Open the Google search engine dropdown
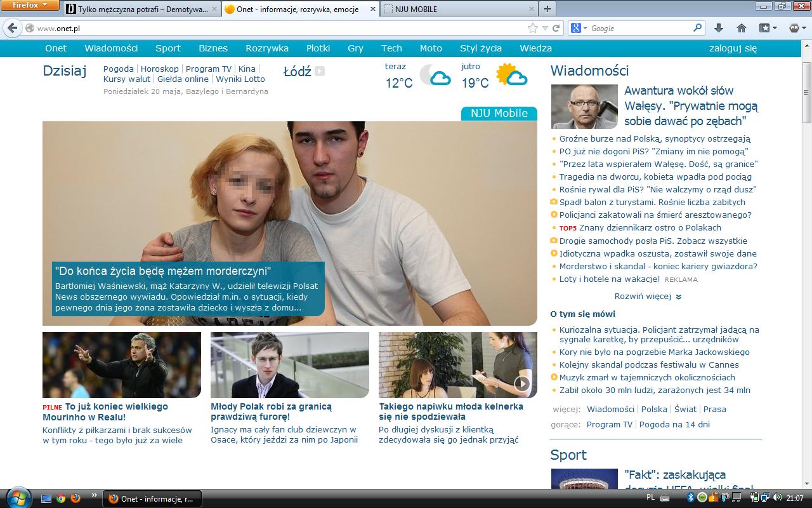 click(x=578, y=28)
